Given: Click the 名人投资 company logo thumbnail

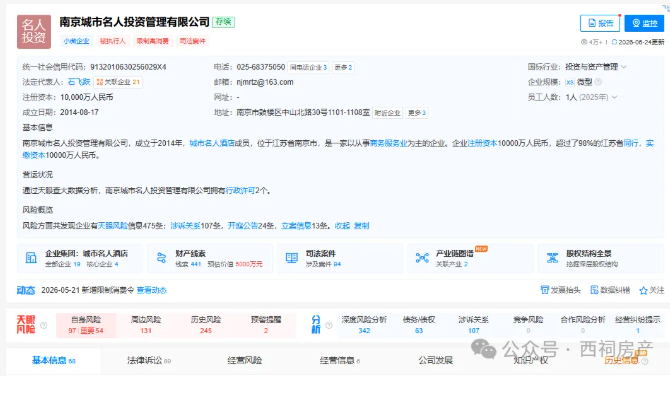Looking at the screenshot, I should 34,32.
